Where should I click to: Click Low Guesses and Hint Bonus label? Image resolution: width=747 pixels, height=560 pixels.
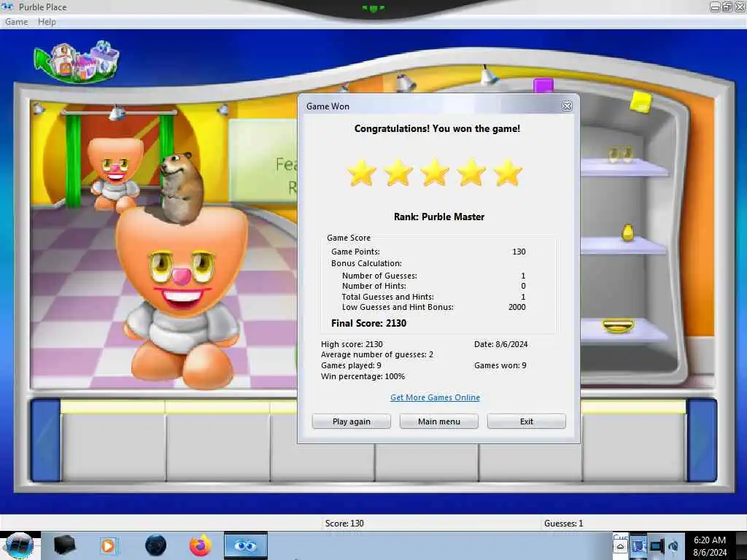398,307
